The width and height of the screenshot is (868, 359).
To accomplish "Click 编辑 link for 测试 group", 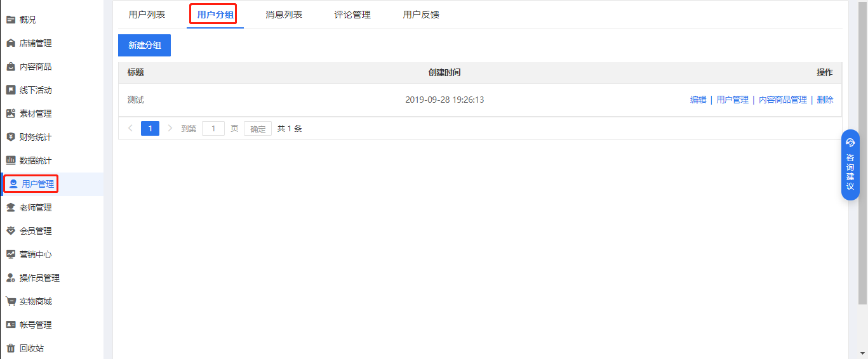I will 698,100.
